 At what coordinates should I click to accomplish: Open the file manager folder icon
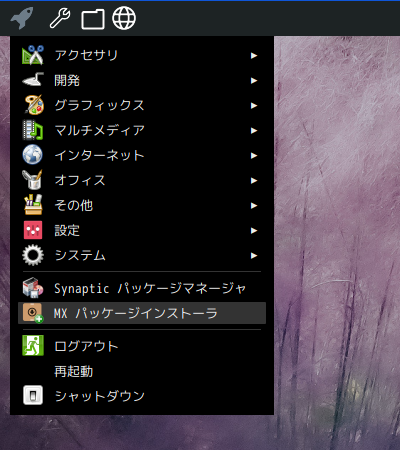tap(93, 19)
